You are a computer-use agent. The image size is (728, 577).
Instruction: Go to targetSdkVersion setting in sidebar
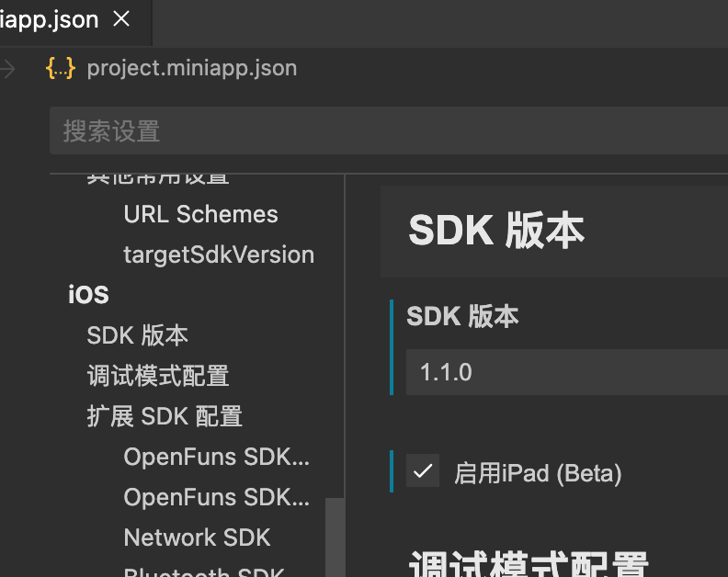tap(219, 255)
